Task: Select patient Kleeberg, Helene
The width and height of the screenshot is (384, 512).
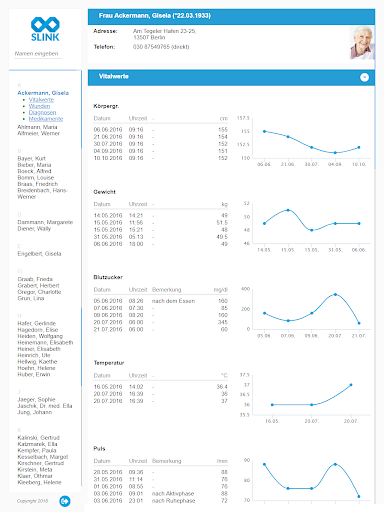Action: pos(39,482)
